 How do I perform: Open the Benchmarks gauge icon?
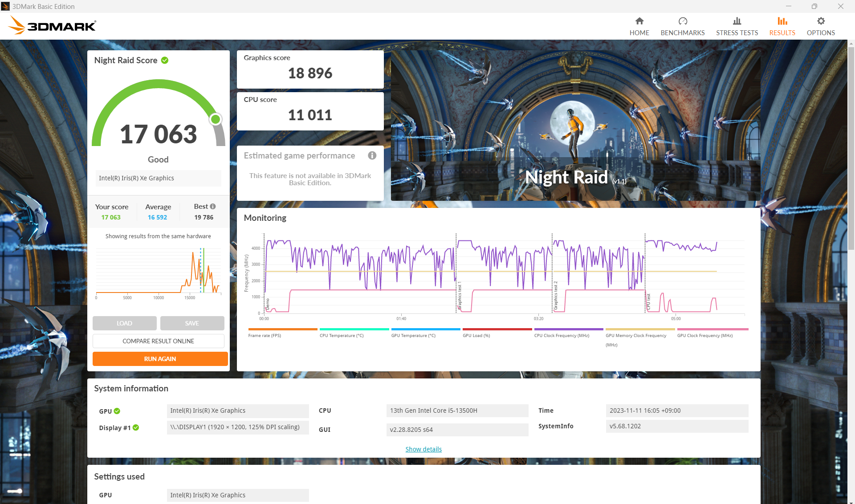[x=683, y=21]
